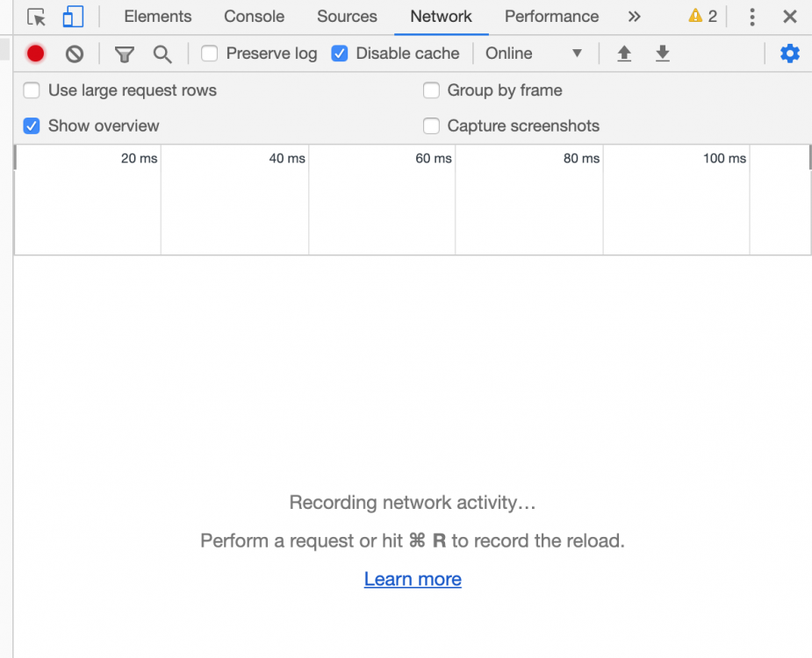Viewport: 812px width, 658px height.
Task: Open the customize DevTools three-dot menu
Action: coord(751,16)
